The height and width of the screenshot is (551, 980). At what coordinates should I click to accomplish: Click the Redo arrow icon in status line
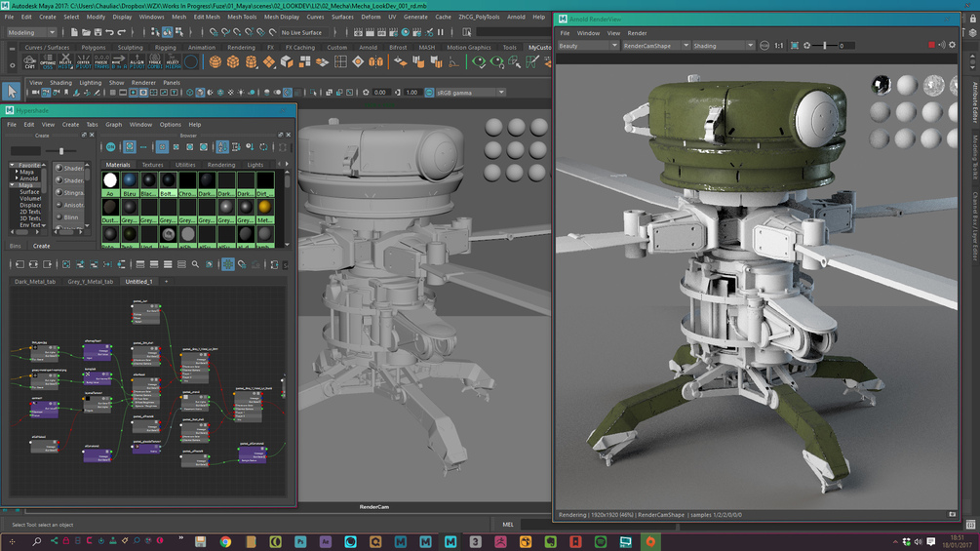pos(121,32)
